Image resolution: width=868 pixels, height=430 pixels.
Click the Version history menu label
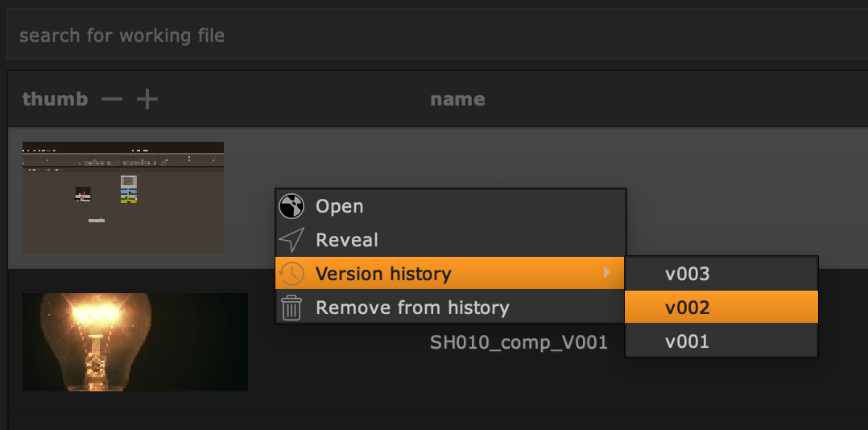tap(383, 274)
